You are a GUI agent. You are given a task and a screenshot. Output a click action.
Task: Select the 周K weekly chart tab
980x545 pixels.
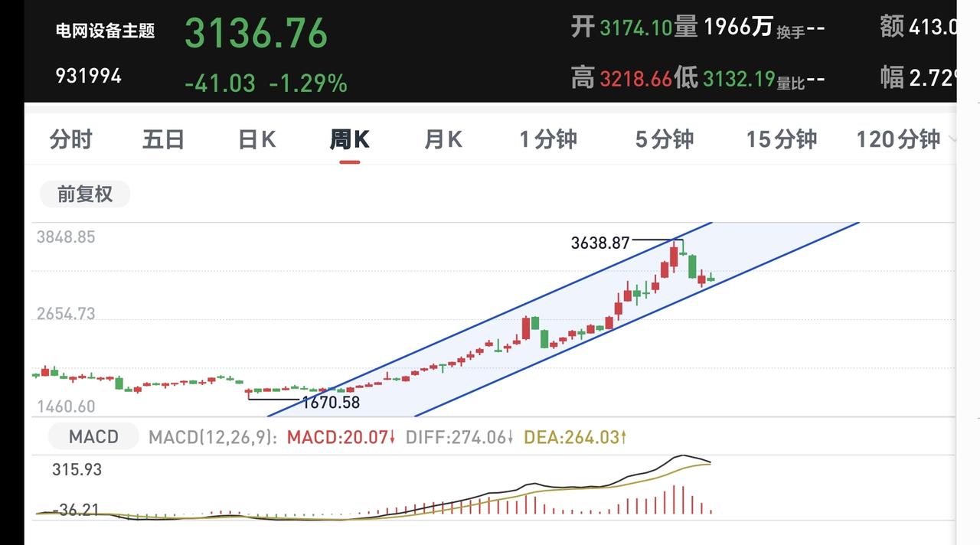click(x=350, y=139)
